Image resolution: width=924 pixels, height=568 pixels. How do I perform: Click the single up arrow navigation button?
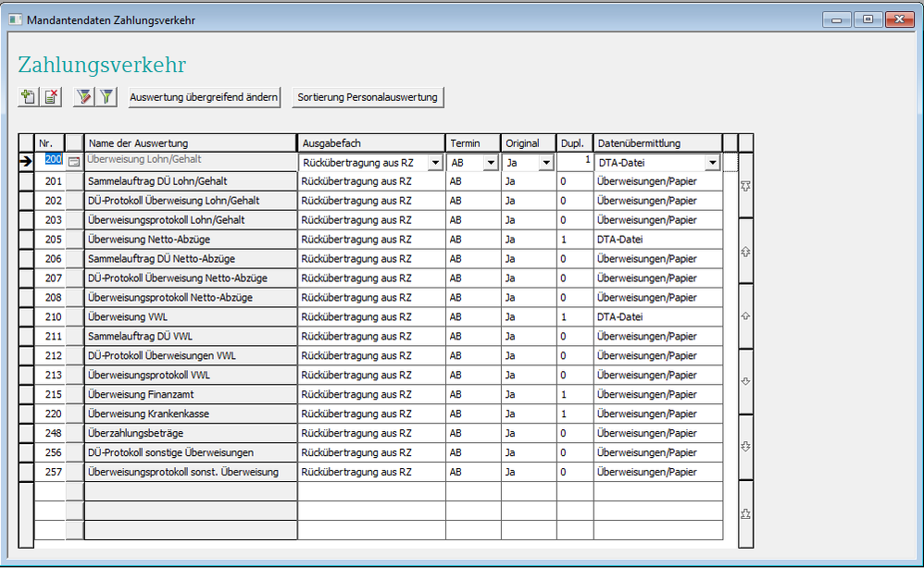coord(745,316)
